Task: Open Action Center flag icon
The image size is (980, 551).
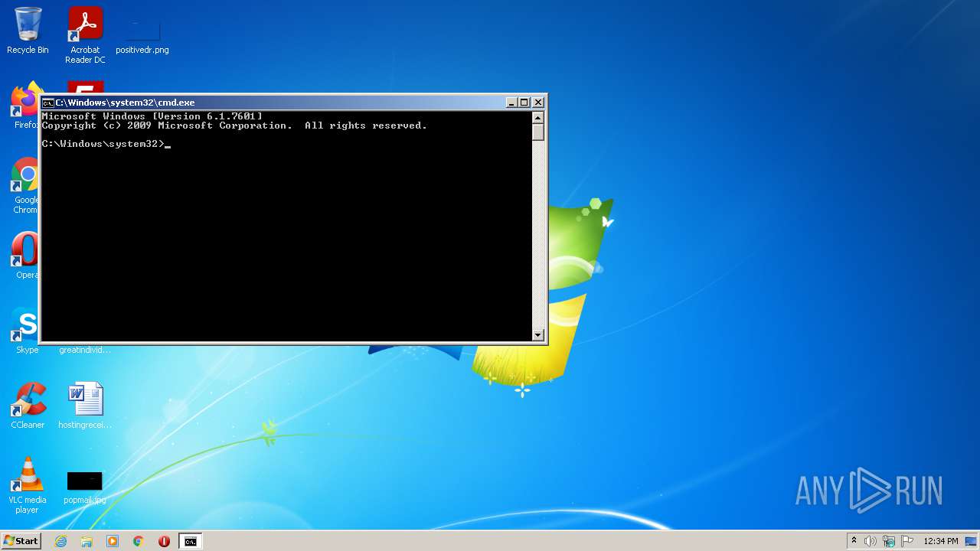Action: [907, 541]
